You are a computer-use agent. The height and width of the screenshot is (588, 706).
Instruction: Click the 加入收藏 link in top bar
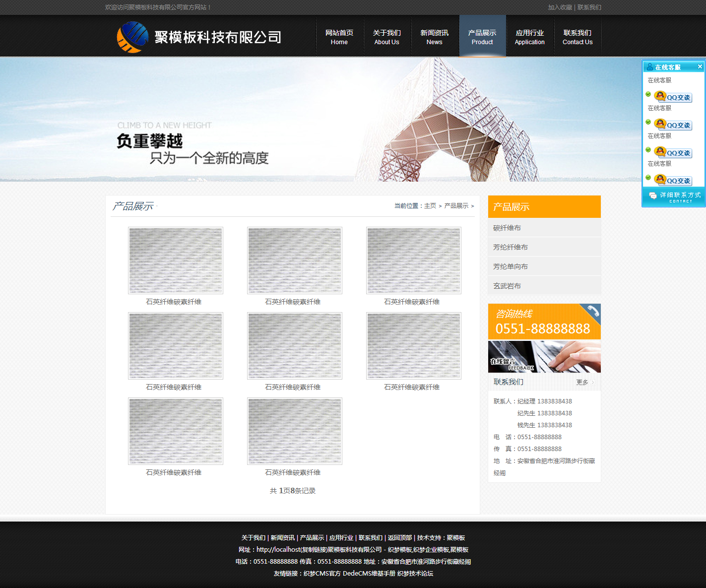560,7
